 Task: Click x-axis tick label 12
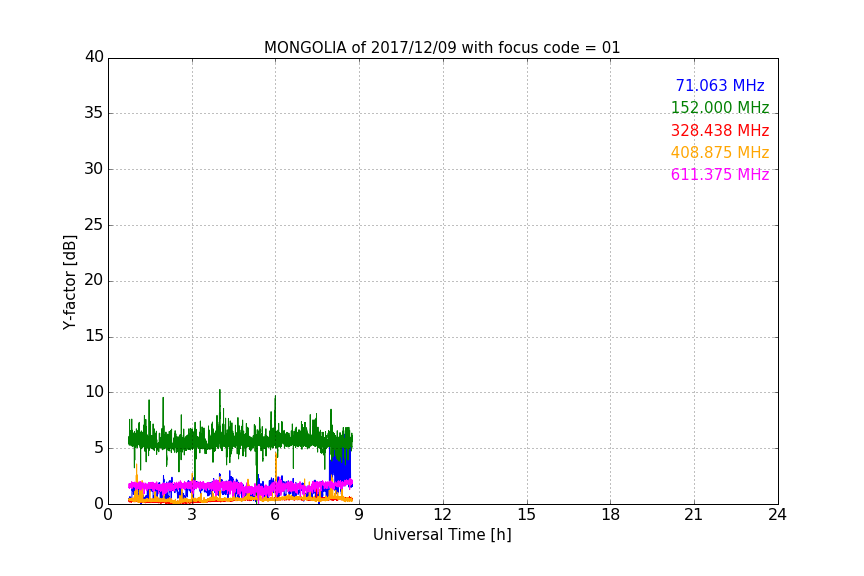442,515
